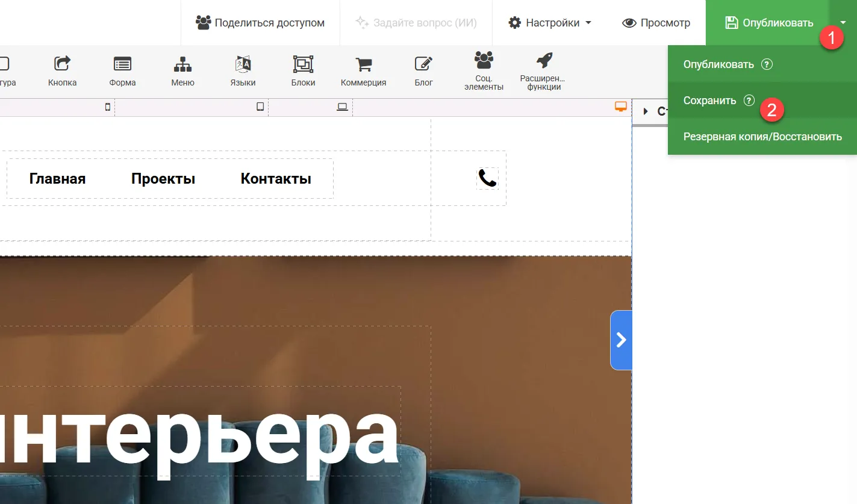Select Резервная копия/Восстановить menu item
This screenshot has width=857, height=504.
[762, 137]
